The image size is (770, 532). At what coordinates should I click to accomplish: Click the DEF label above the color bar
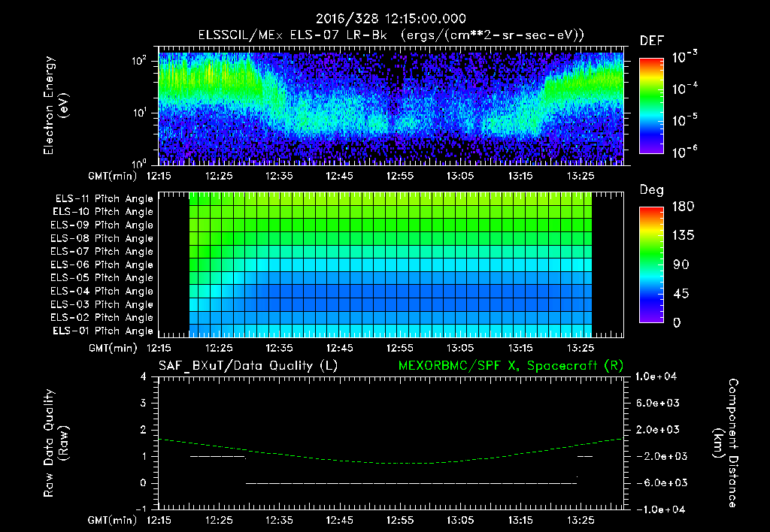click(x=652, y=41)
